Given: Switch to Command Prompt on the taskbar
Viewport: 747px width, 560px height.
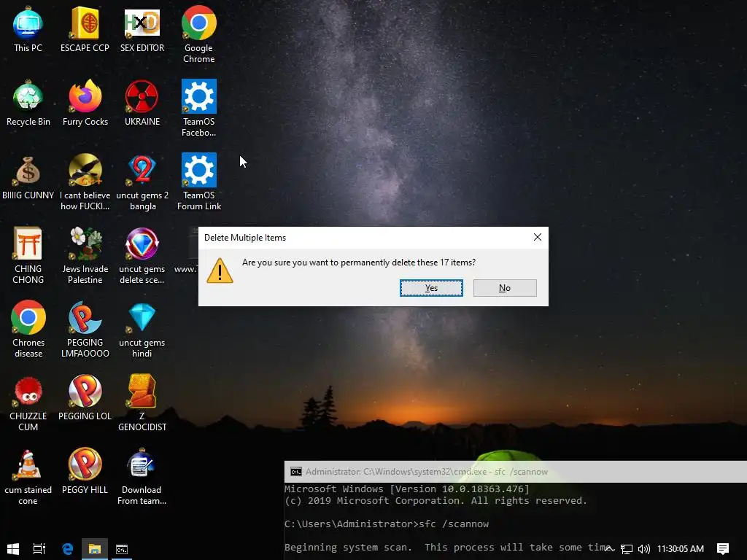Looking at the screenshot, I should pyautogui.click(x=122, y=549).
